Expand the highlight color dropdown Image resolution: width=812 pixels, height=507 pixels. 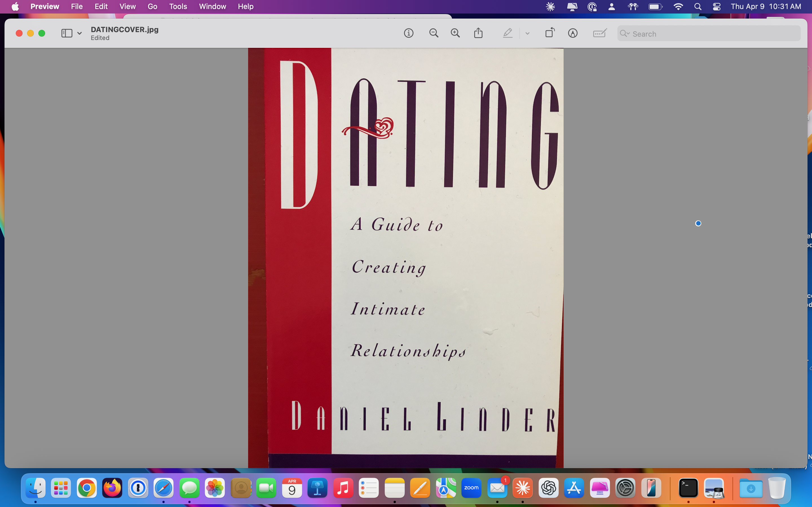527,33
